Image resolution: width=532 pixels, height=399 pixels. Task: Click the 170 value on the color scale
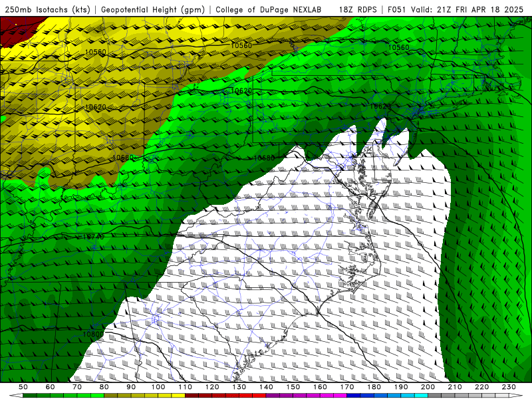(347, 387)
